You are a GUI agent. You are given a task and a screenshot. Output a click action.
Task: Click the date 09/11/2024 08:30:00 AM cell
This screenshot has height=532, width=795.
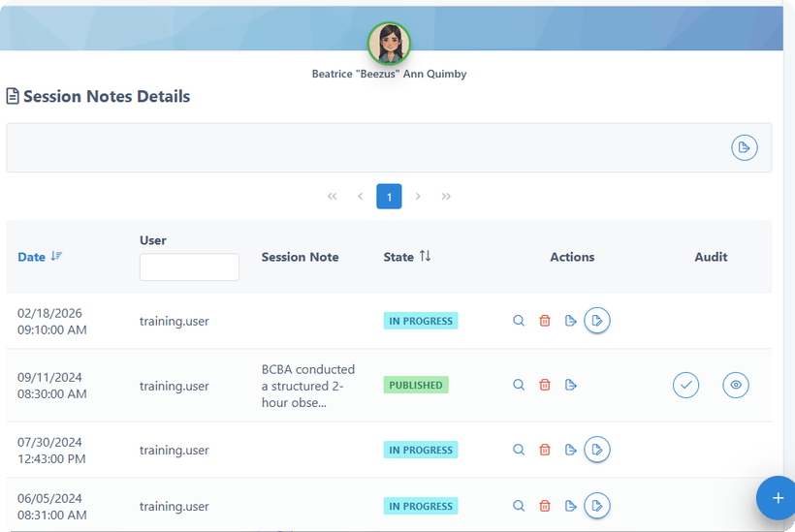pyautogui.click(x=52, y=386)
